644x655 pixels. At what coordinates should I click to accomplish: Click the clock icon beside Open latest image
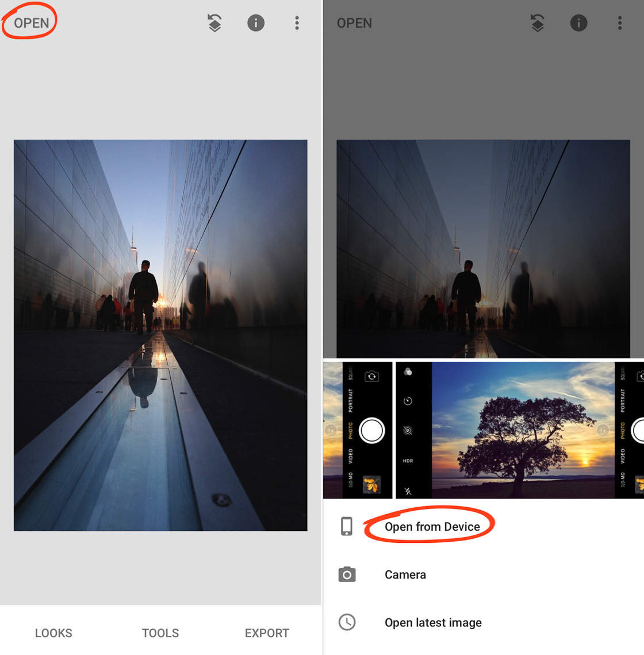347,622
